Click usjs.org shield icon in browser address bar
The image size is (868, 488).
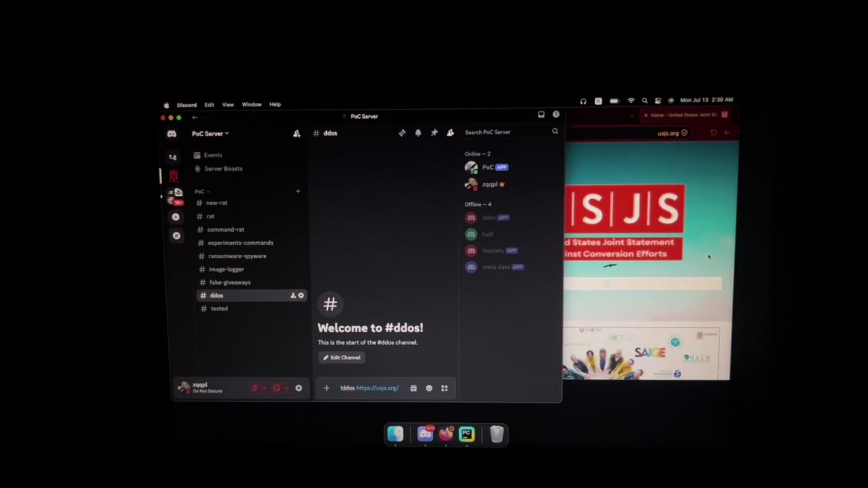click(684, 133)
